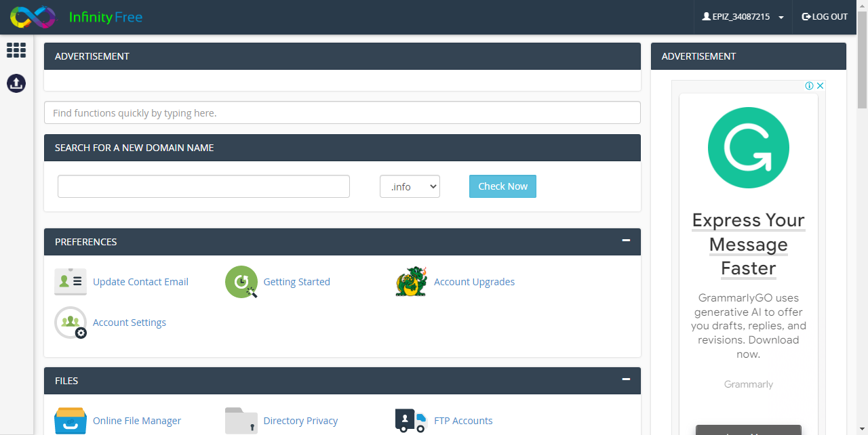868x435 pixels.
Task: Expand the EPIZ_34087215 user menu
Action: click(x=743, y=17)
